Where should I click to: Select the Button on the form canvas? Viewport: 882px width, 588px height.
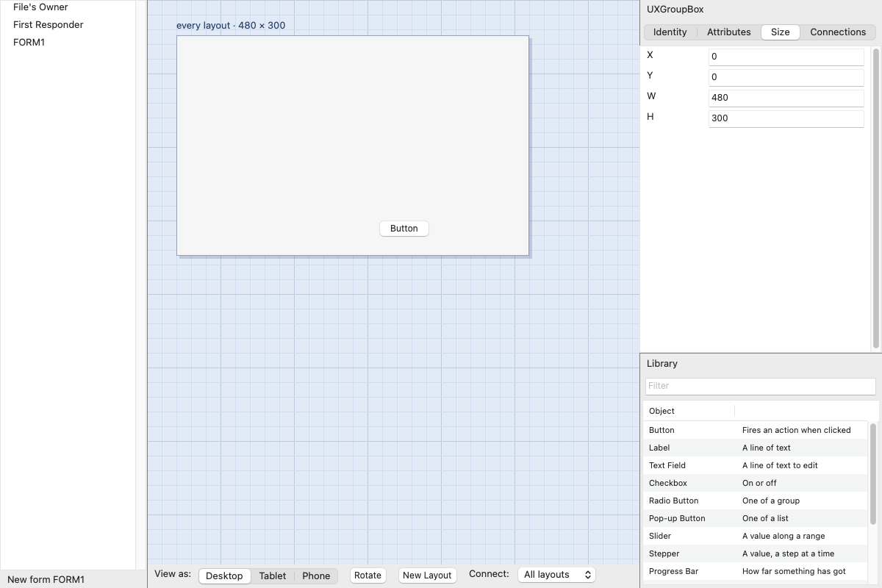click(x=404, y=229)
